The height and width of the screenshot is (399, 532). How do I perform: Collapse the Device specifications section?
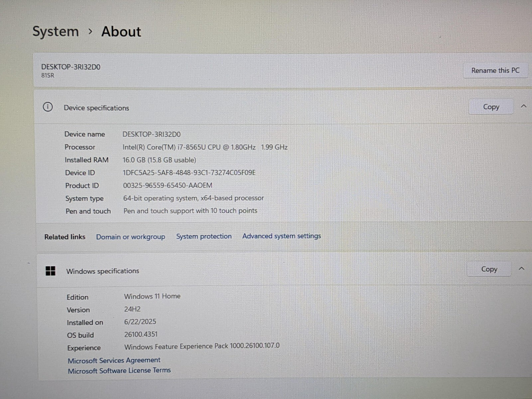click(523, 106)
